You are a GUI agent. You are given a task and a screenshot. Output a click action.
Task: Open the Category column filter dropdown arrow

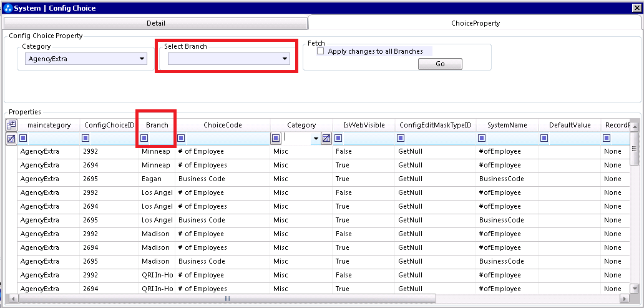point(316,139)
